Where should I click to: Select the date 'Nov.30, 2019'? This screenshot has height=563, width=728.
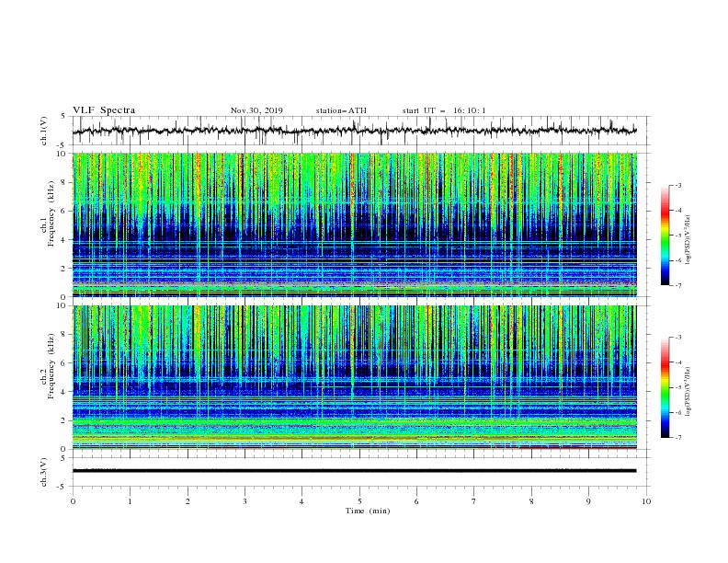point(256,110)
